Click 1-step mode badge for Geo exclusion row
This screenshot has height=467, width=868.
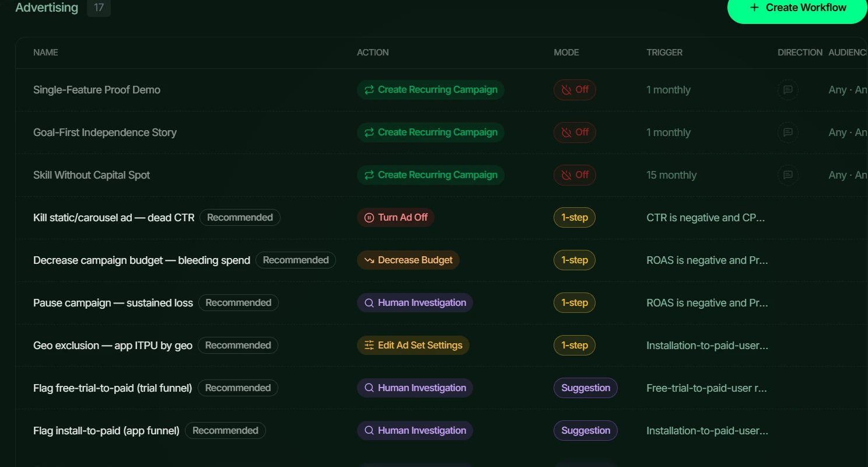(x=575, y=346)
